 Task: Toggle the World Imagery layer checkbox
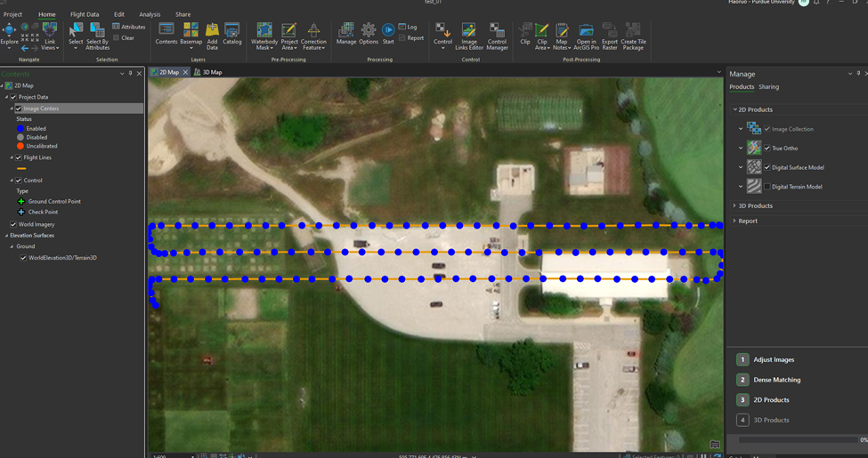click(13, 224)
